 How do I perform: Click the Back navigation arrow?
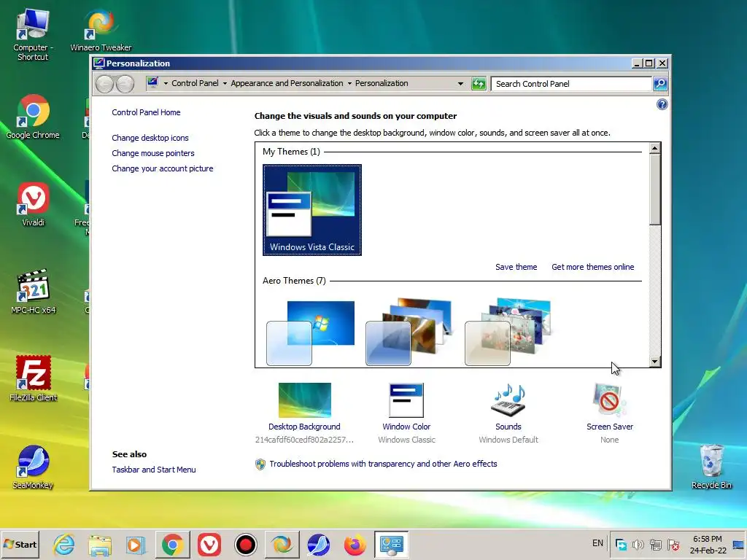[x=105, y=85]
